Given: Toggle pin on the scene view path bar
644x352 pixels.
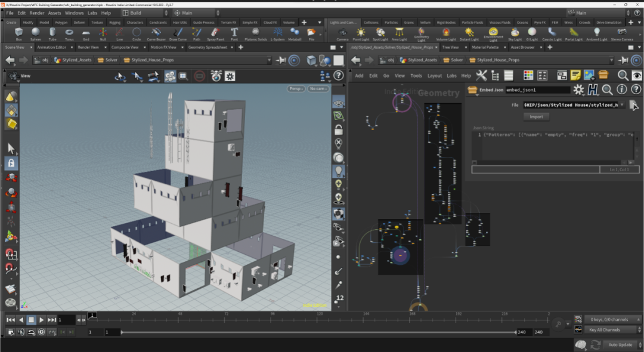Looking at the screenshot, I should 281,60.
